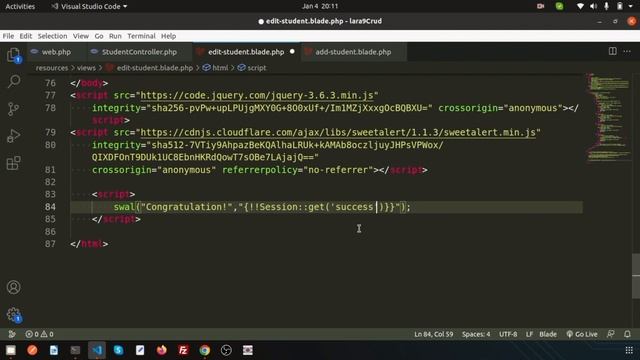
Task: Expand the resources breadcrumb segment
Action: click(x=52, y=68)
